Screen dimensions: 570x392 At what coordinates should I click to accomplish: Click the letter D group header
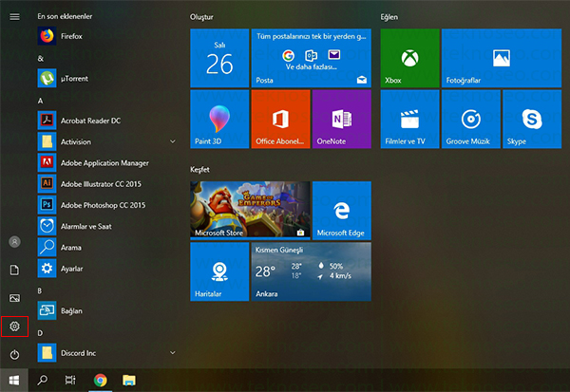[40, 333]
